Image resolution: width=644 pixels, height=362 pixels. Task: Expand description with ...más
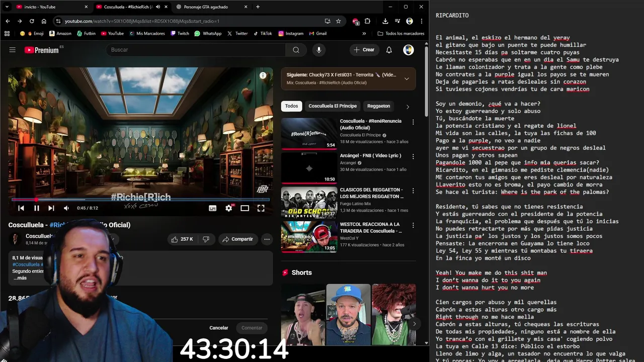click(x=20, y=278)
